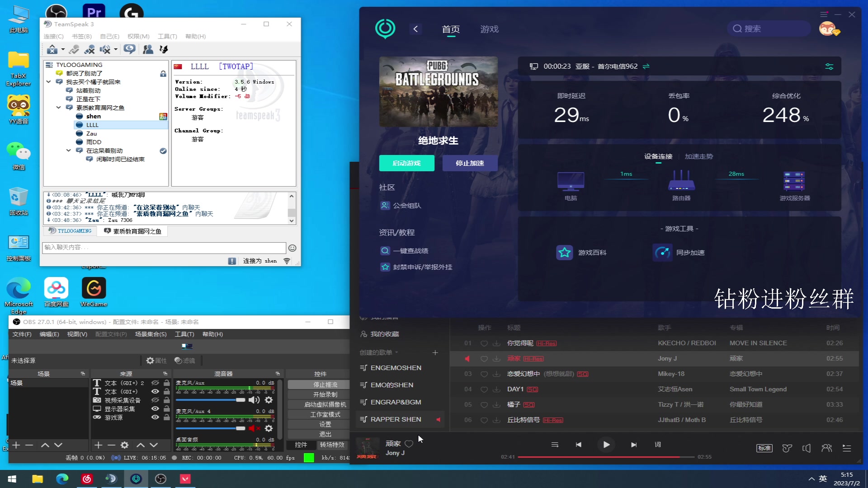Click 启动游戏 button

[x=406, y=163]
